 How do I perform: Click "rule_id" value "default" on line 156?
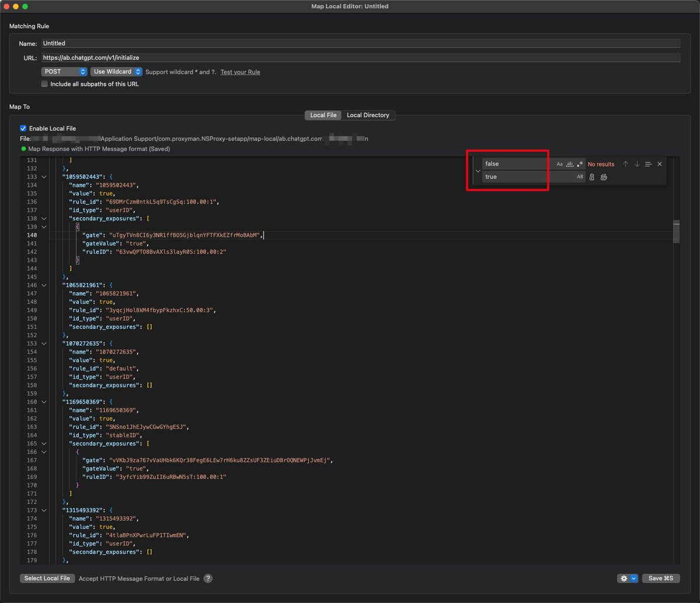click(x=121, y=369)
